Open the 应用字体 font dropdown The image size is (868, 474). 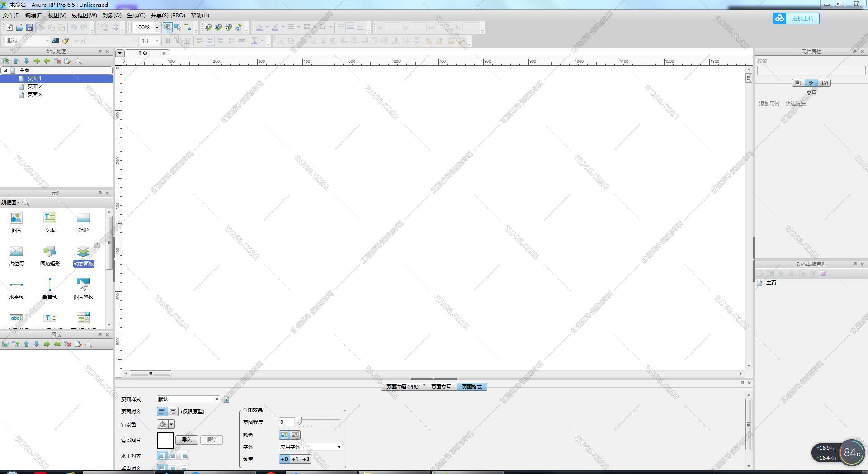point(310,447)
